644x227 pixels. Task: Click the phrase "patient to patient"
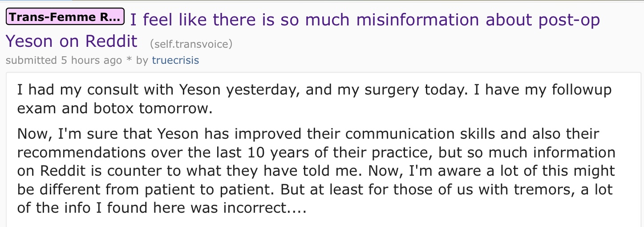(x=198, y=190)
